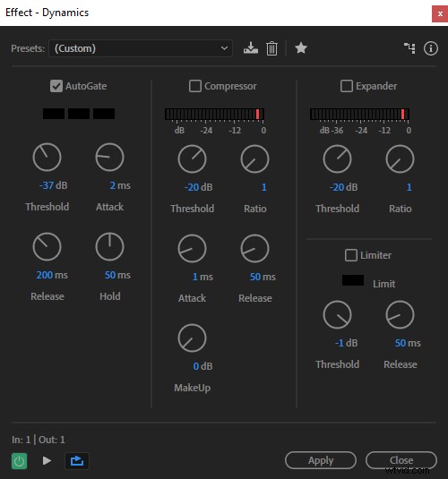
Task: Click the Compressor Threshold knob
Action: tap(192, 158)
